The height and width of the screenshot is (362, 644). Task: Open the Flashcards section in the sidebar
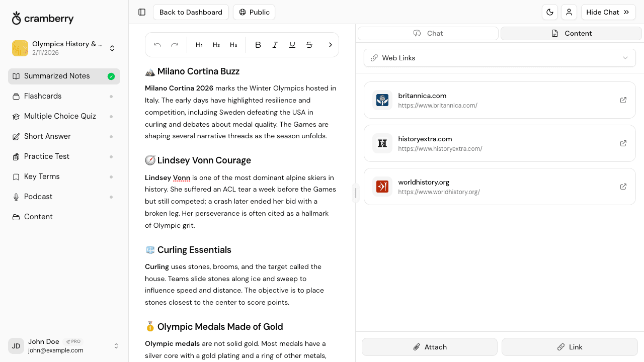(x=43, y=96)
